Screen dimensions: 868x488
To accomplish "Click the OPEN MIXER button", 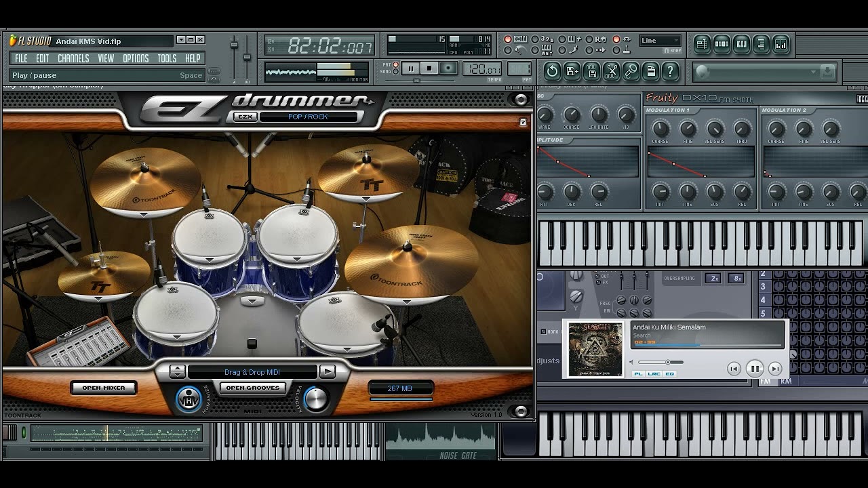I will (104, 388).
